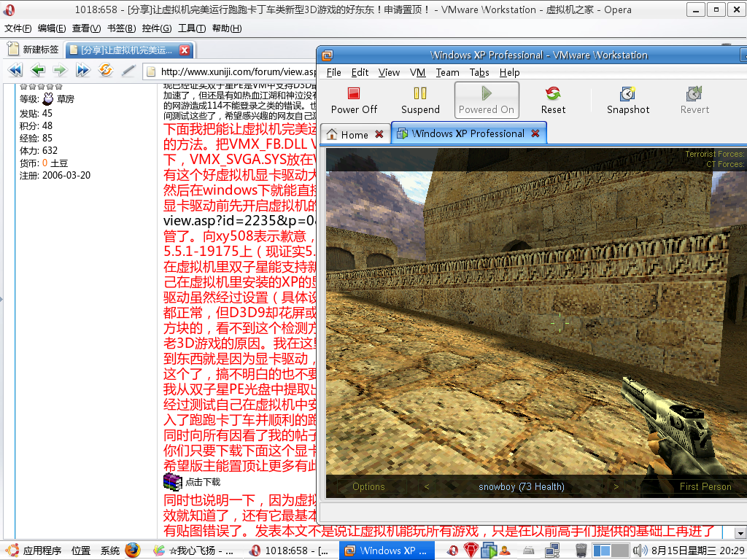Open the File menu in VMware
The image size is (747, 560).
333,72
